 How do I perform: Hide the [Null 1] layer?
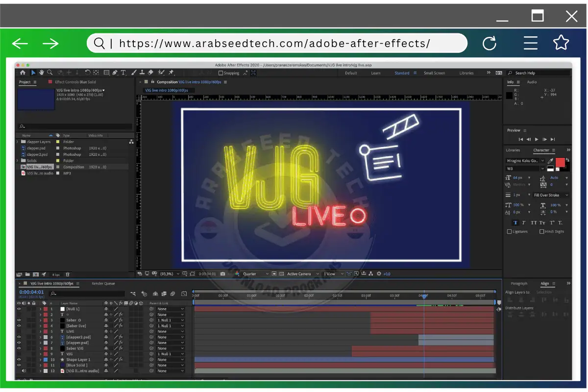point(19,309)
